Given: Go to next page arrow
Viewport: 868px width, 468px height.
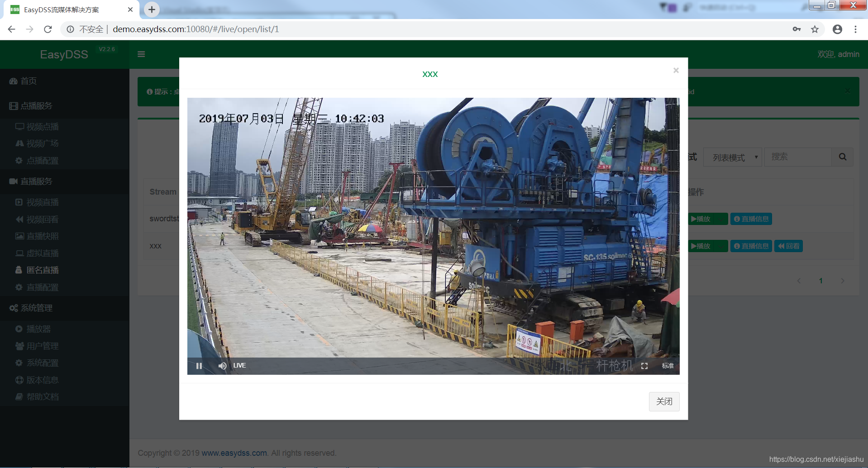Looking at the screenshot, I should (842, 281).
